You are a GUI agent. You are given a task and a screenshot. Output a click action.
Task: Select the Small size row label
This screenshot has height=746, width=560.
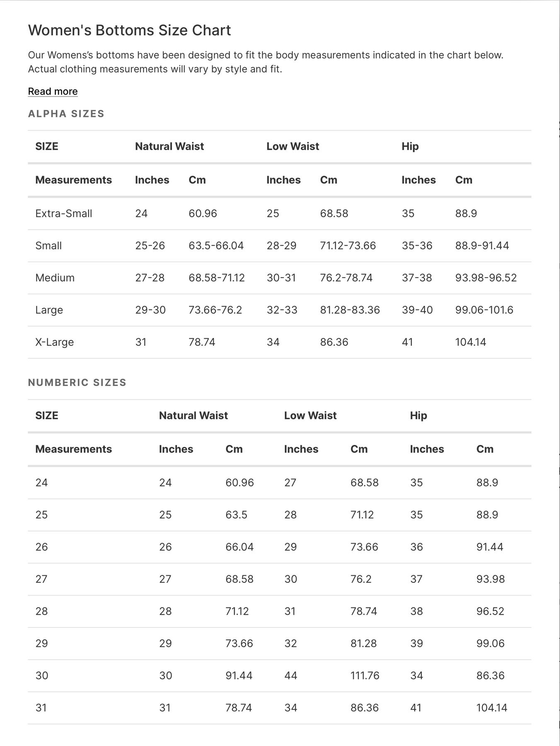tap(48, 246)
